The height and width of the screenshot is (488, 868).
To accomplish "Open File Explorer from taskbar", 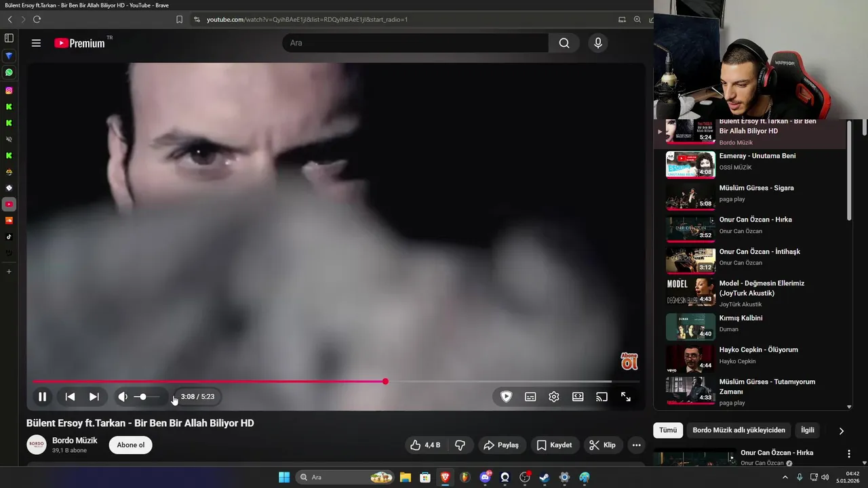I will [406, 477].
